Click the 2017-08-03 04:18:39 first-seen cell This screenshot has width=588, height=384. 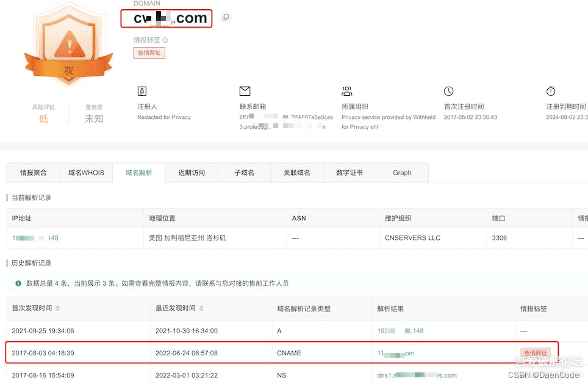click(43, 353)
